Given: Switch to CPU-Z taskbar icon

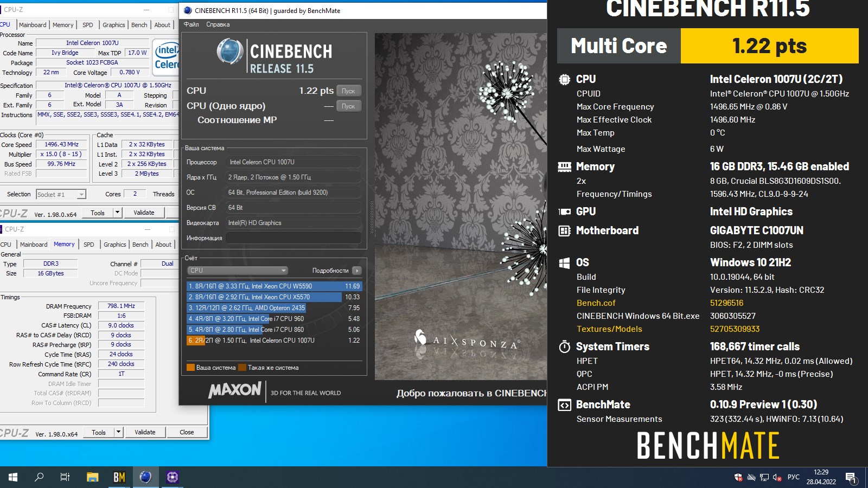Looking at the screenshot, I should pos(172,477).
